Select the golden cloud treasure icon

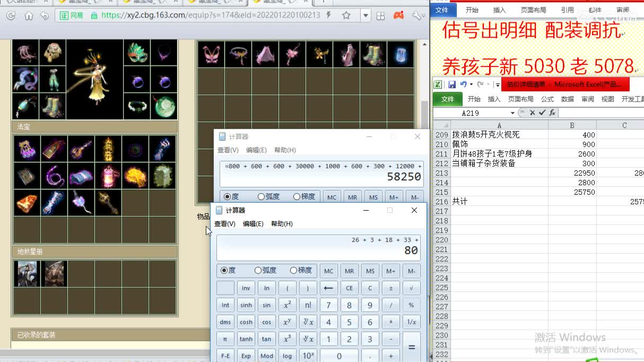(135, 175)
